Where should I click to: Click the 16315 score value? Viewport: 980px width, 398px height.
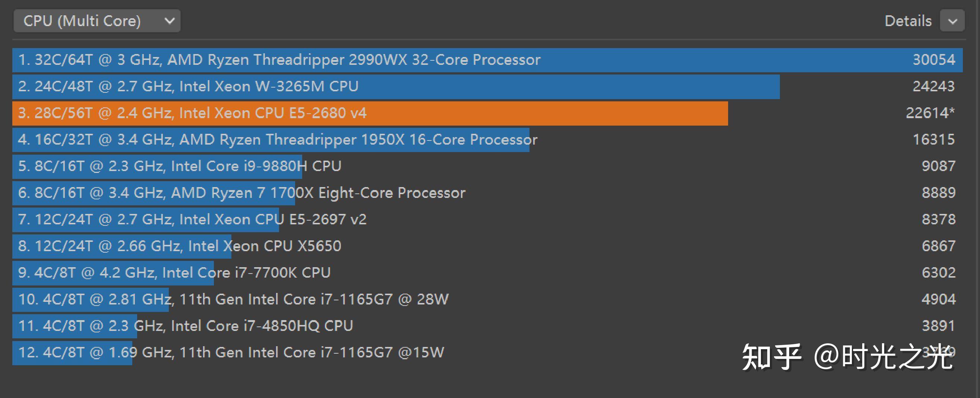(x=933, y=140)
